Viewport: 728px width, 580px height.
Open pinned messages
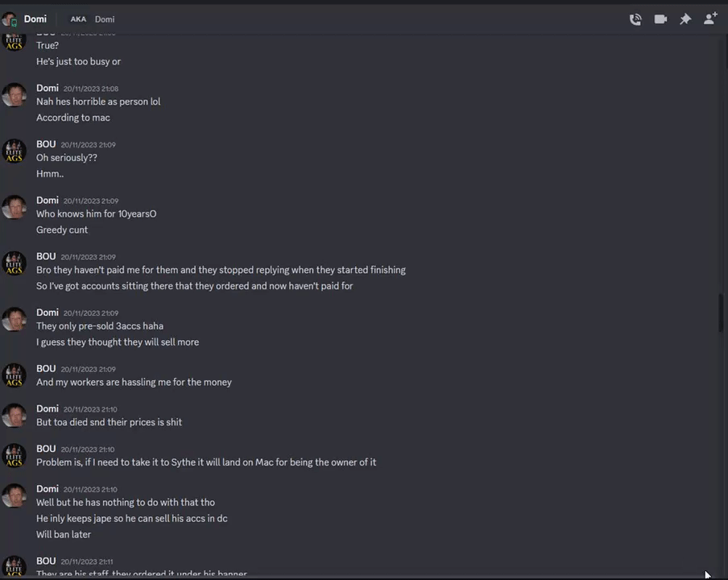[685, 19]
